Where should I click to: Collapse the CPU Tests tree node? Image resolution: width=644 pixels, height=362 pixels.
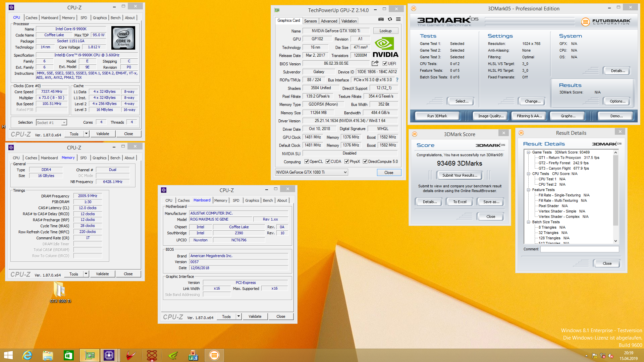coord(529,174)
